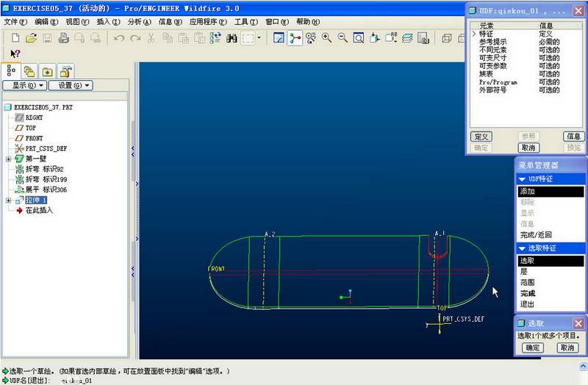
Task: Open the 分析 menu
Action: 138,22
